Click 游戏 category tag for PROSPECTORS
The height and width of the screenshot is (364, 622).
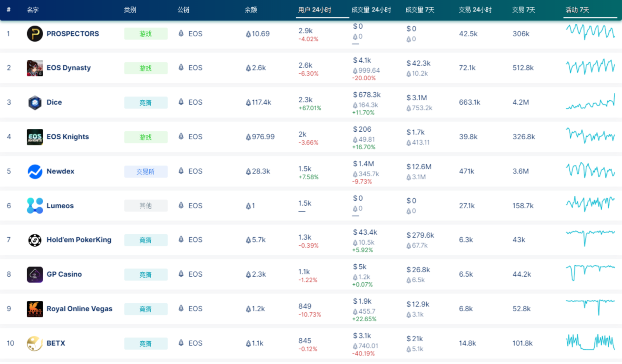point(146,34)
